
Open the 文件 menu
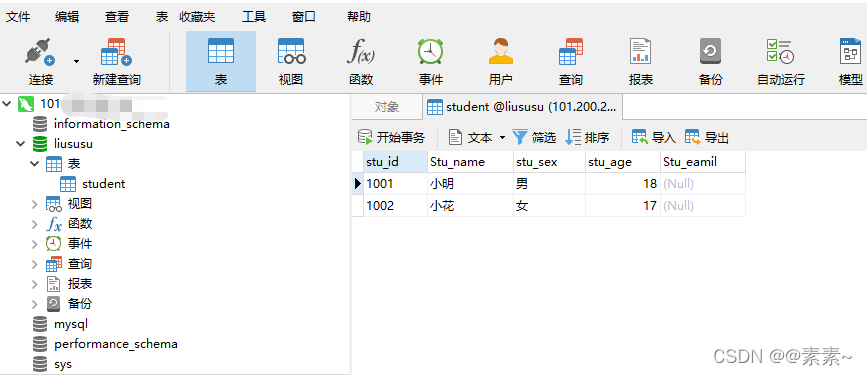click(17, 17)
